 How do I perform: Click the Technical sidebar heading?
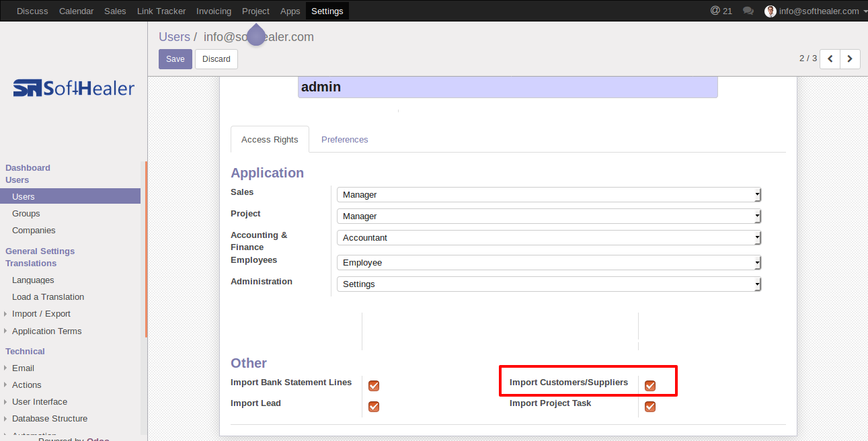[25, 352]
